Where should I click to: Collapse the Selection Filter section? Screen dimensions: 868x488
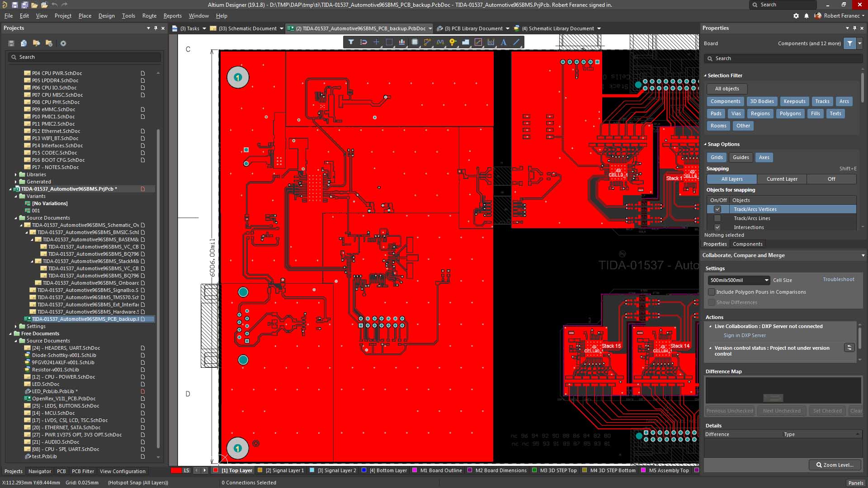(705, 75)
